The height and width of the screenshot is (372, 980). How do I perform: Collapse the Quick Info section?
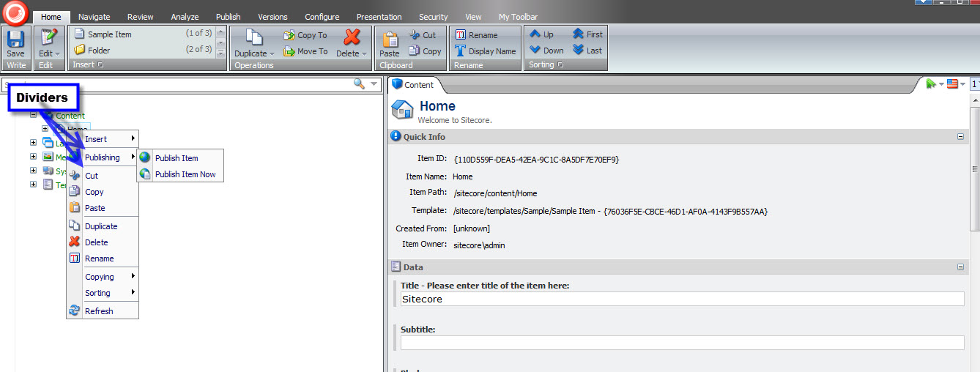pos(960,137)
